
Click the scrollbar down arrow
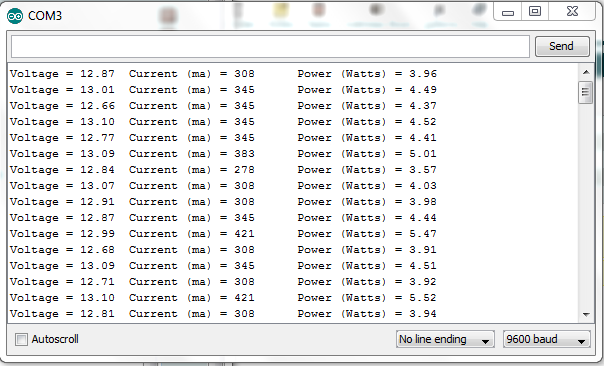tap(586, 315)
